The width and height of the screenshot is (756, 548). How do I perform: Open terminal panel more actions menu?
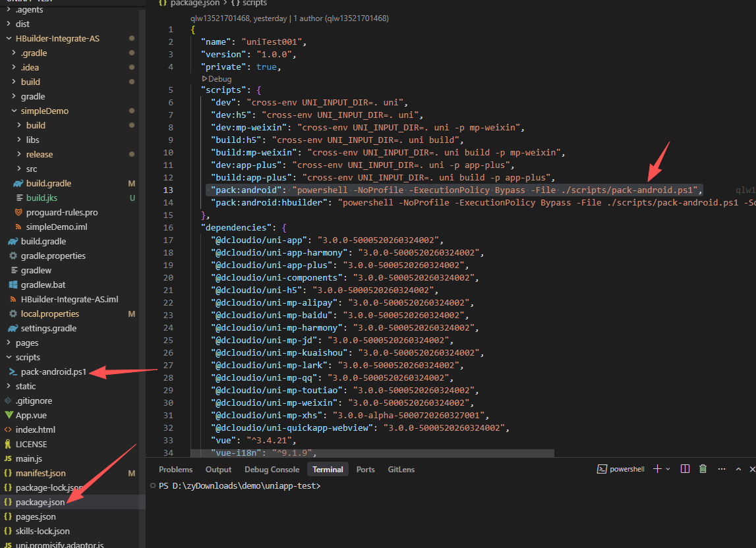[x=721, y=469]
